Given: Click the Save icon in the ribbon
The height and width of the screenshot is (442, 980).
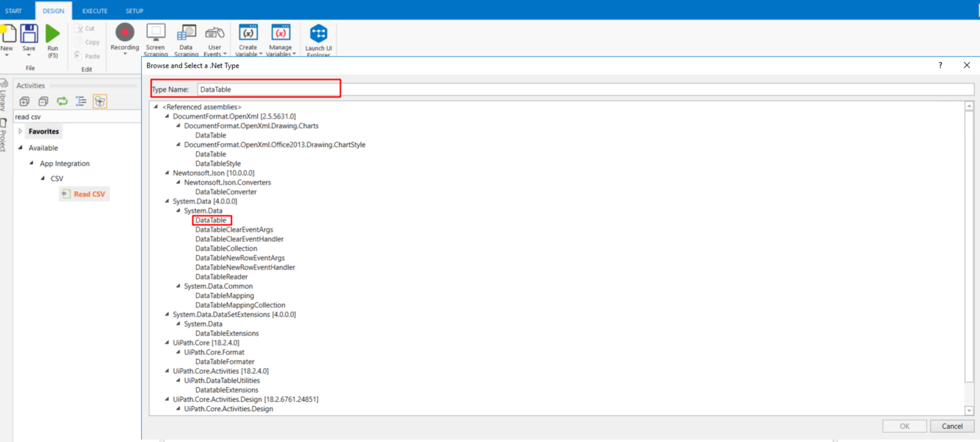Looking at the screenshot, I should (29, 35).
